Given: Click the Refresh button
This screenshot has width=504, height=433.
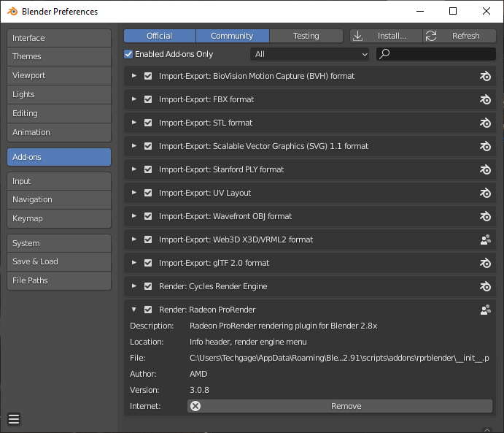Looking at the screenshot, I should point(460,36).
